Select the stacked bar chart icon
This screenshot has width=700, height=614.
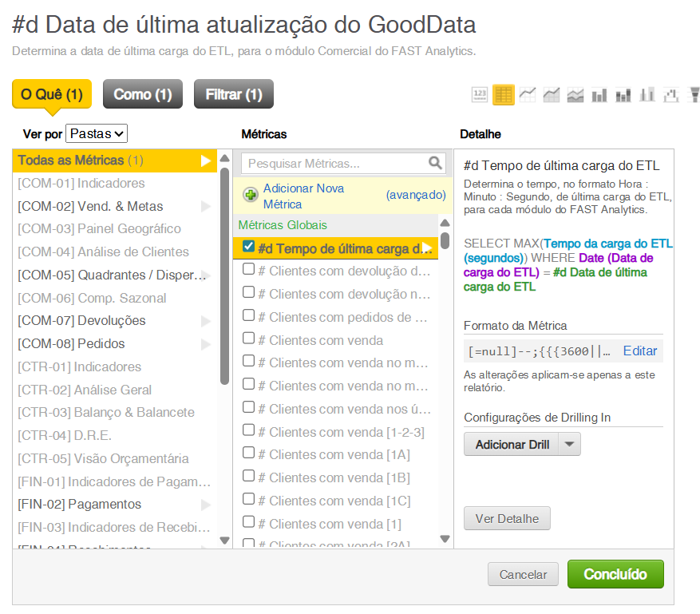pos(623,95)
